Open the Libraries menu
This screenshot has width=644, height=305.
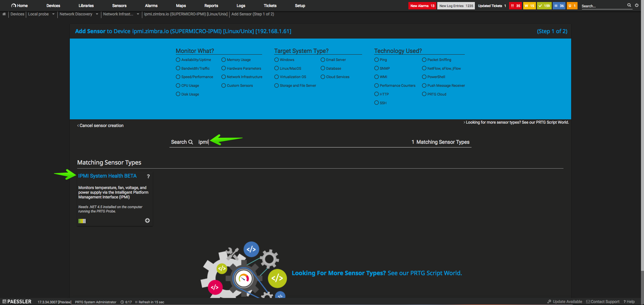click(x=86, y=6)
